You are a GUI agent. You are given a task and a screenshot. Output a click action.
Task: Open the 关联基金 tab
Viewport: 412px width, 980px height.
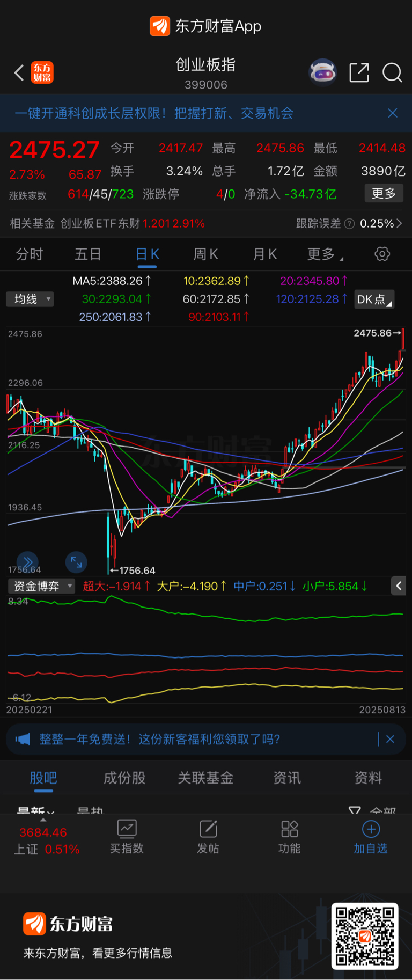click(205, 778)
